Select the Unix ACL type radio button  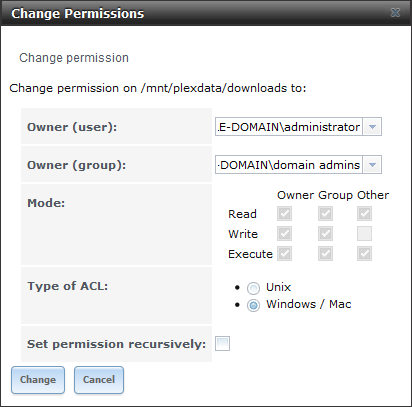253,288
